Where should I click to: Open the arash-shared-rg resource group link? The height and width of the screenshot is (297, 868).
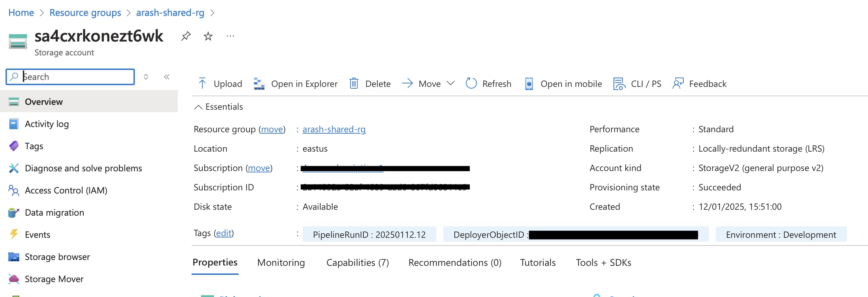(x=334, y=129)
